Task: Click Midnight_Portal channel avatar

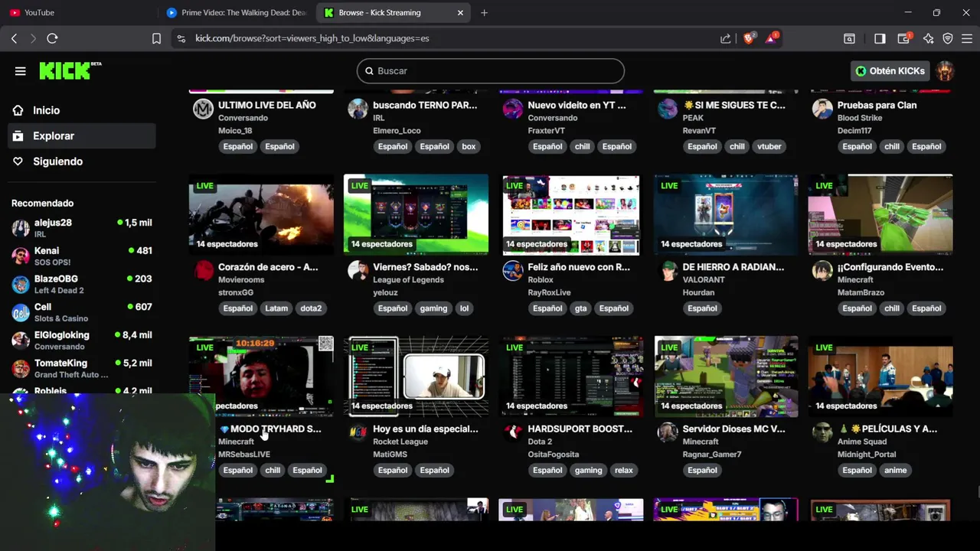Action: pyautogui.click(x=822, y=432)
